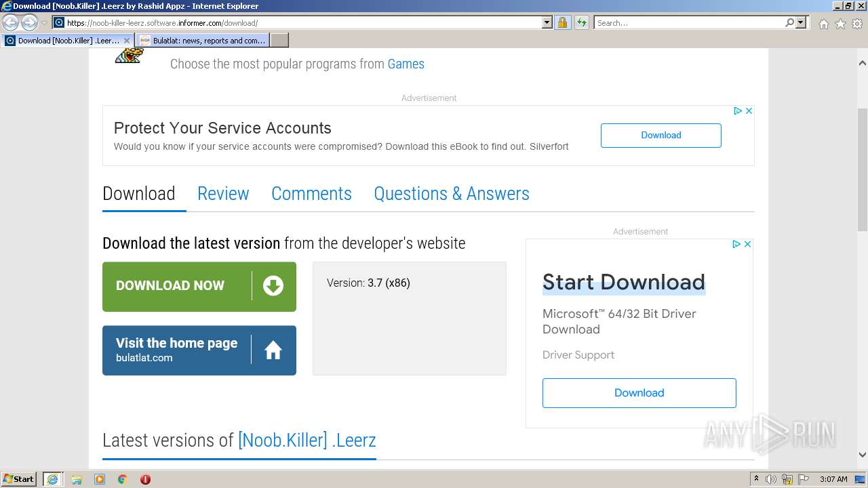Show hidden system tray icons
The width and height of the screenshot is (868, 488).
click(x=756, y=479)
